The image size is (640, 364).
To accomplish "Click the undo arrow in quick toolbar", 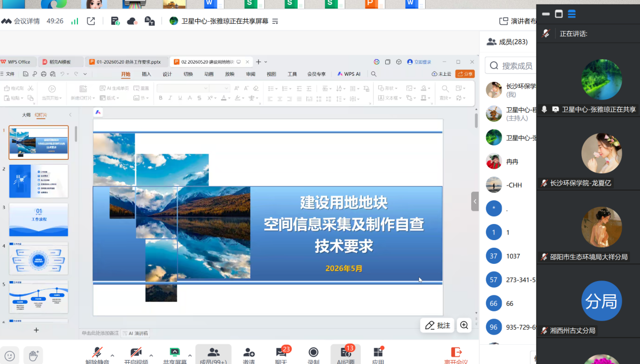I will tap(62, 74).
